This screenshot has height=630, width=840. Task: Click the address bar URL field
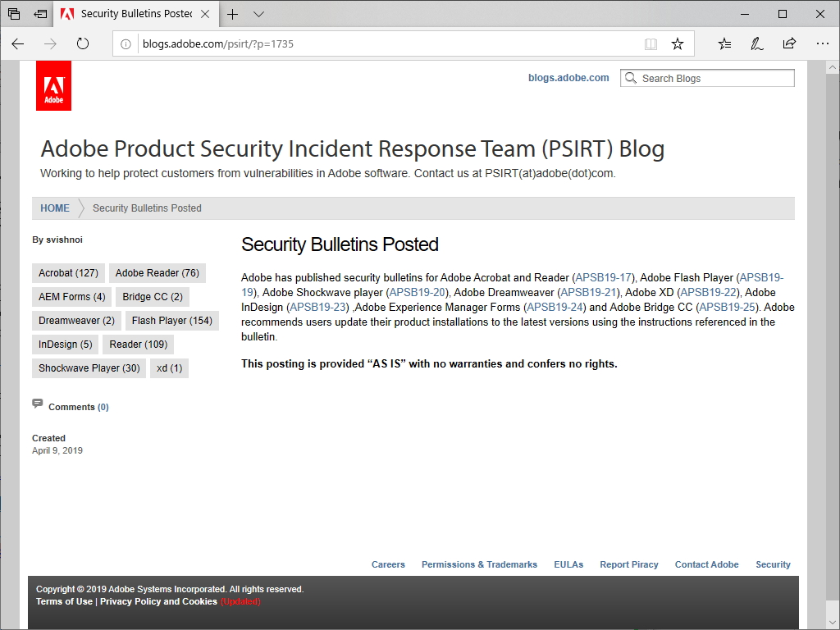386,44
